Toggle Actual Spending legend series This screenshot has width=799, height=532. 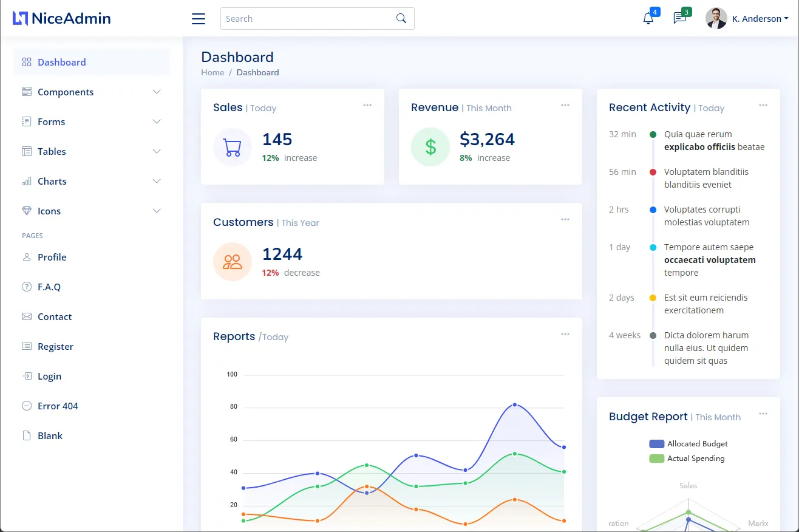(687, 459)
